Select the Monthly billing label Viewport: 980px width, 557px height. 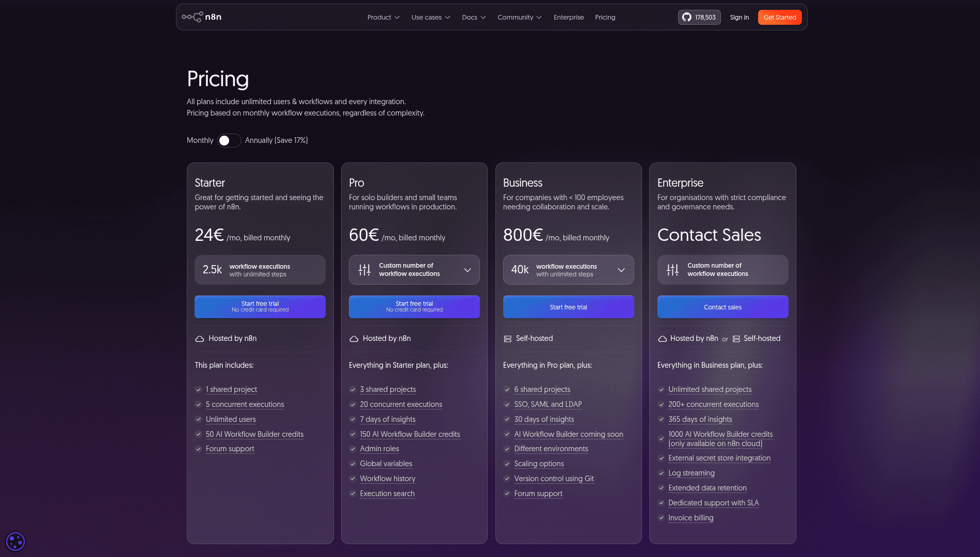point(200,140)
